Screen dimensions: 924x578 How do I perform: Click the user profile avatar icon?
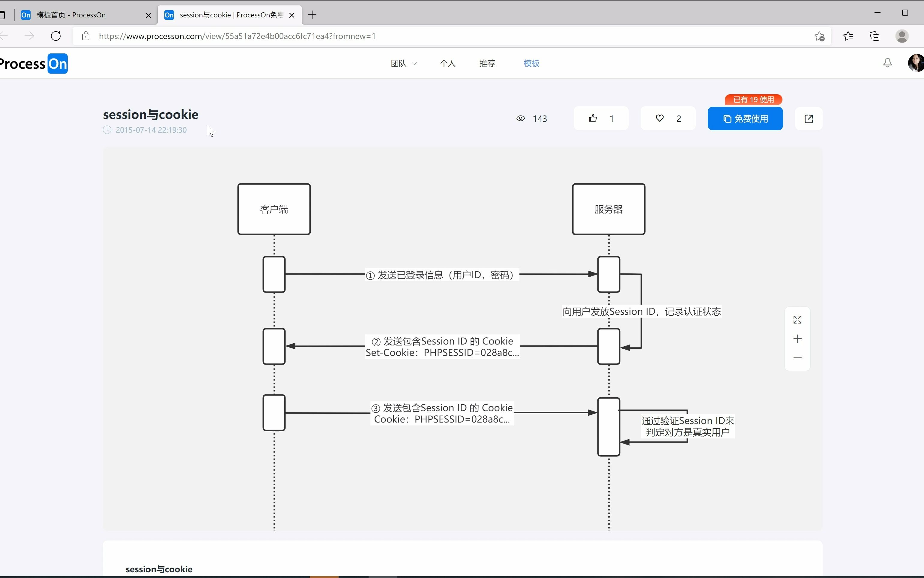[916, 63]
